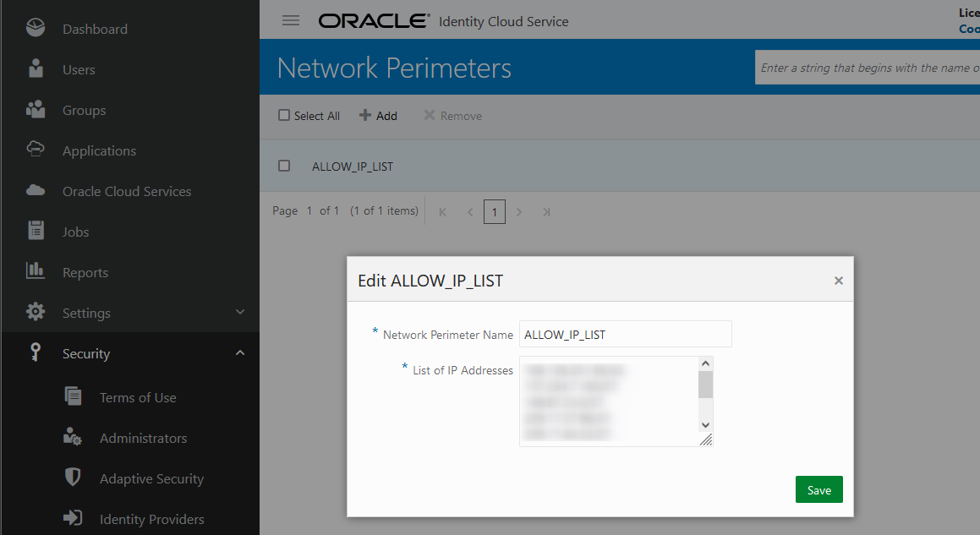Click the Identity Providers sign-in icon
The height and width of the screenshot is (535, 980).
click(x=73, y=517)
